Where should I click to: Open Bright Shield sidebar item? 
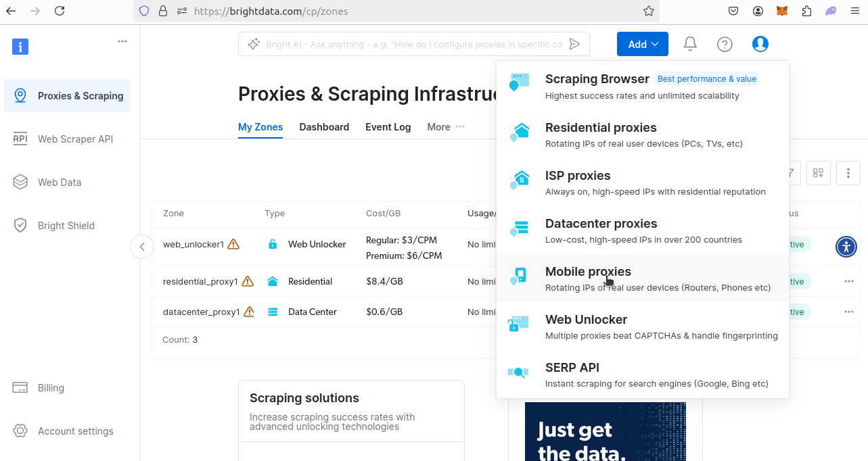(x=68, y=225)
